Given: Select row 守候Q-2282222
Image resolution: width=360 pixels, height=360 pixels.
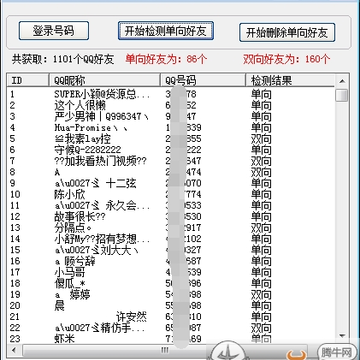Looking at the screenshot, I should 171,150.
